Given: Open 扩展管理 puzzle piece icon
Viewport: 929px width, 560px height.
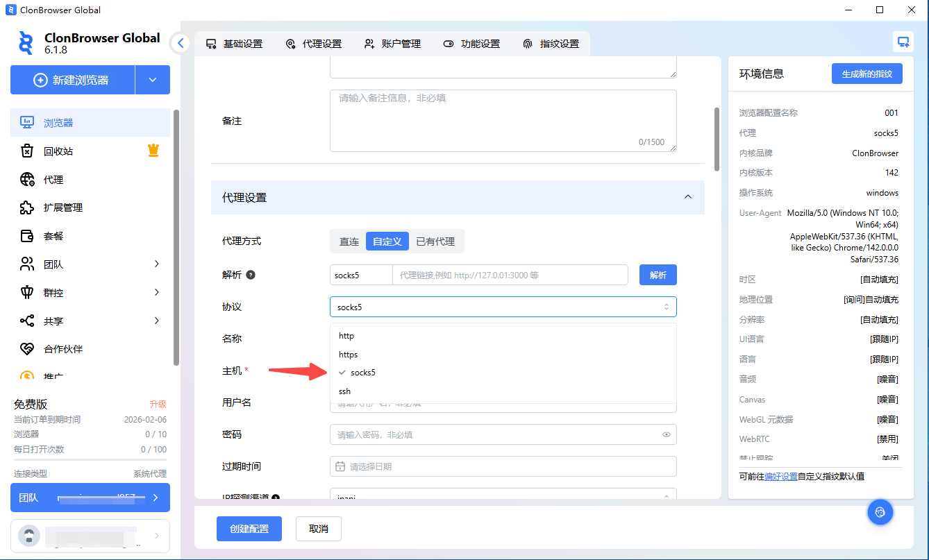Looking at the screenshot, I should click(x=27, y=207).
